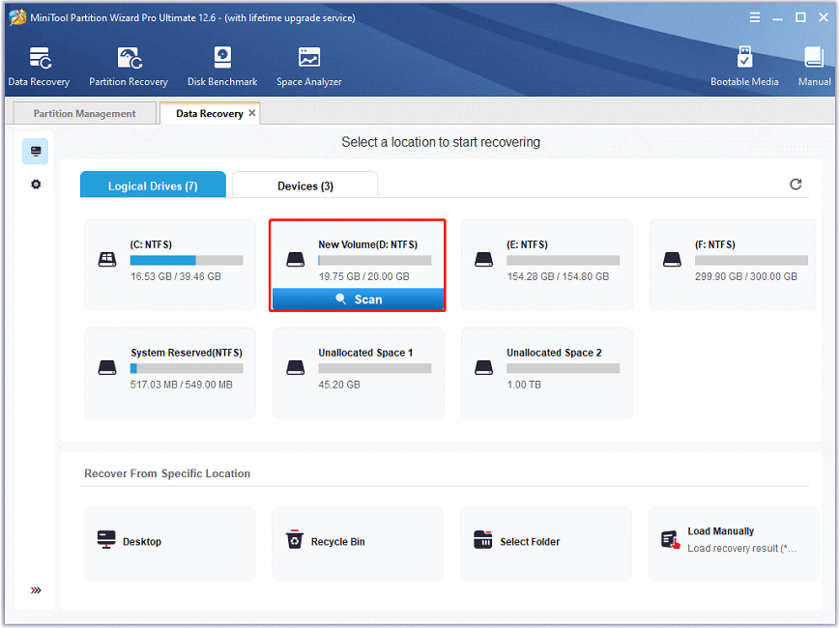
Task: Close the Data Recovery tab
Action: pyautogui.click(x=251, y=113)
